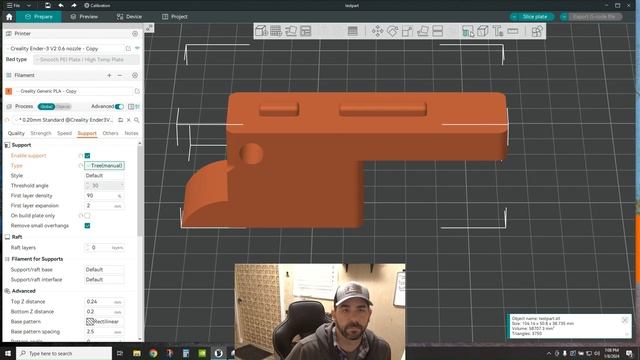The image size is (640, 360).
Task: Switch to the Prepare tab
Action: (39, 17)
